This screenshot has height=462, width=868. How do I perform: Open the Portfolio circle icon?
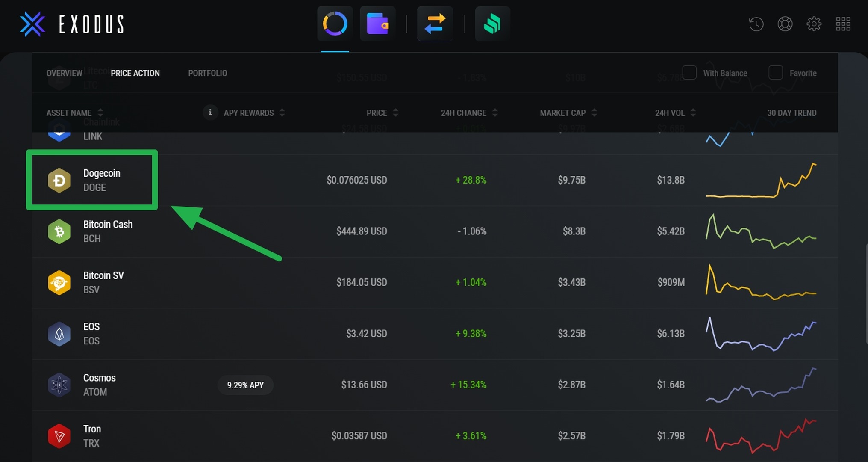335,24
